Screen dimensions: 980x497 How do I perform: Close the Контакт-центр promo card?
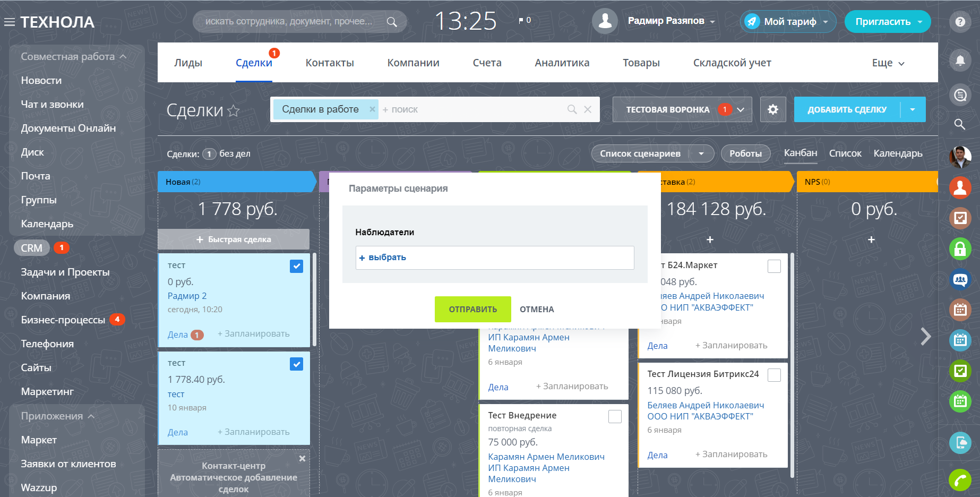(x=302, y=458)
